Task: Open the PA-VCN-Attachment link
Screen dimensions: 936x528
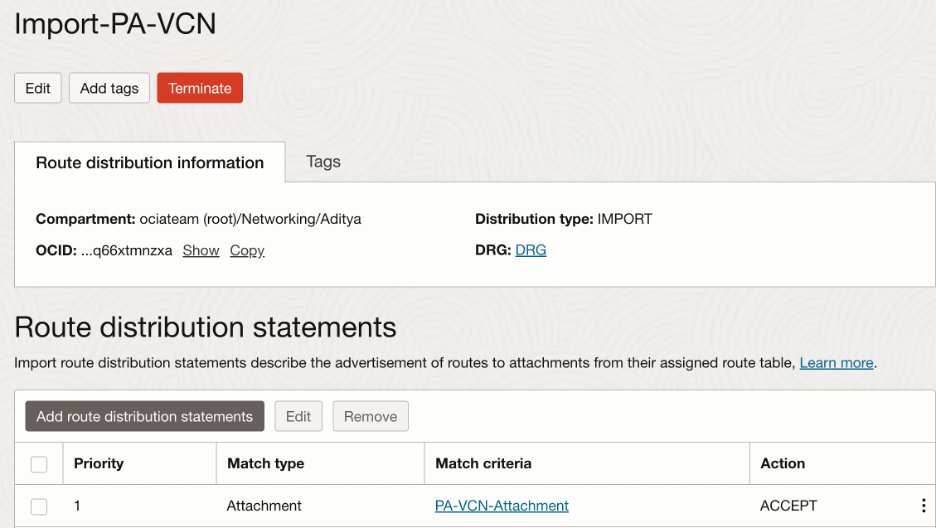Action: pyautogui.click(x=502, y=506)
